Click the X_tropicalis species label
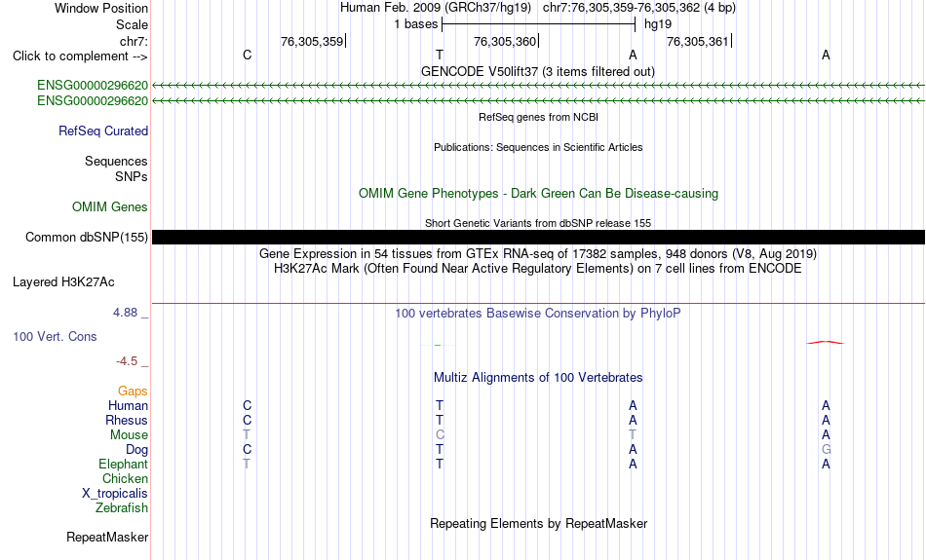 115,494
